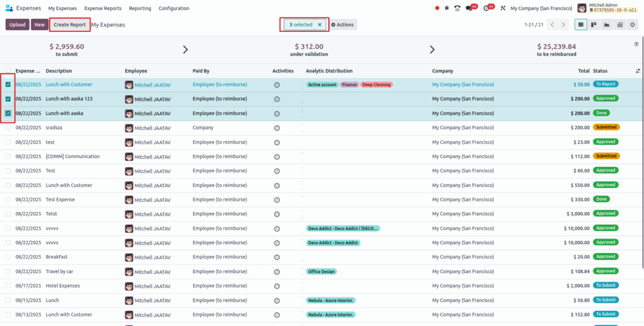The image size is (644, 326).
Task: Click the Create Report button
Action: [69, 25]
